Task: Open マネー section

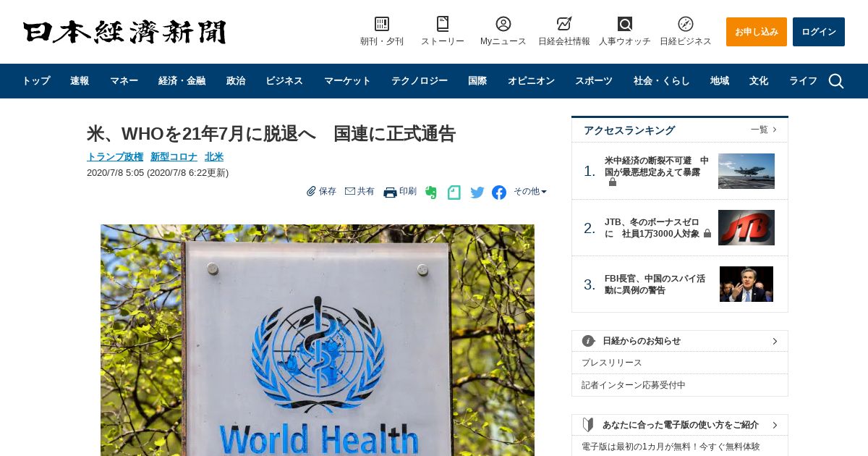Action: coord(124,81)
